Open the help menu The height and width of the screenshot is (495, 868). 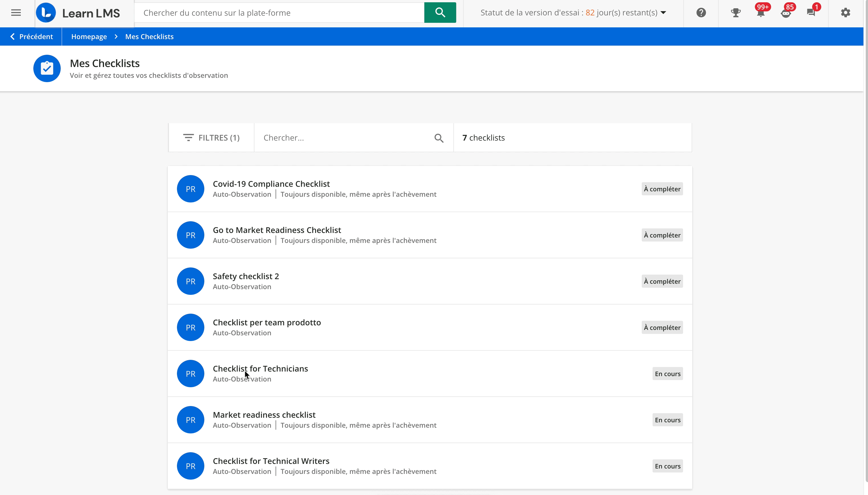pos(701,13)
